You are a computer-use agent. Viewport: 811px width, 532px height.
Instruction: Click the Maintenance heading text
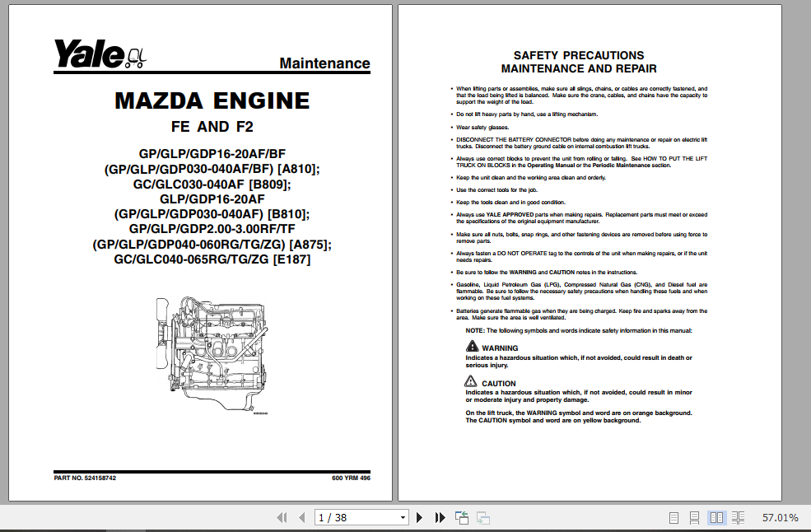(x=325, y=63)
